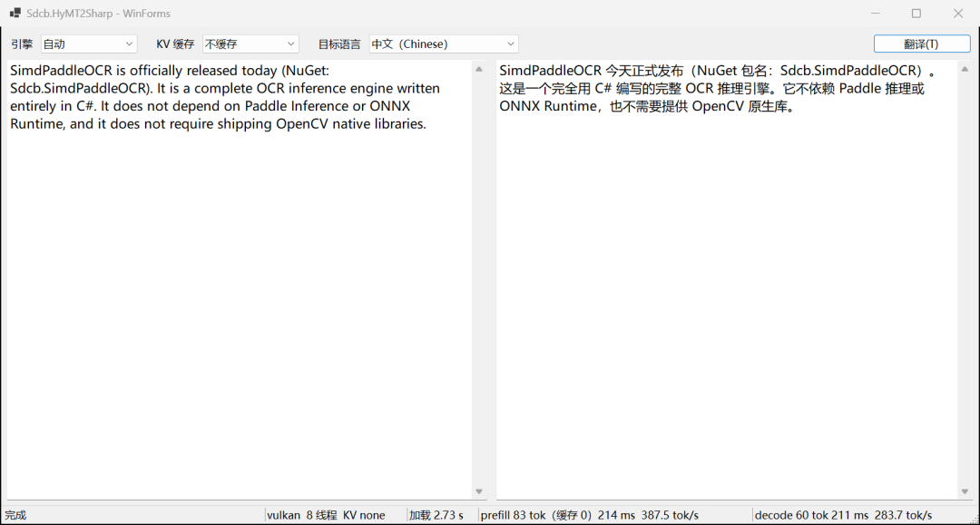The height and width of the screenshot is (525, 980).
Task: Maximize the Sdcb.HyMT2Sharp window
Action: point(916,13)
